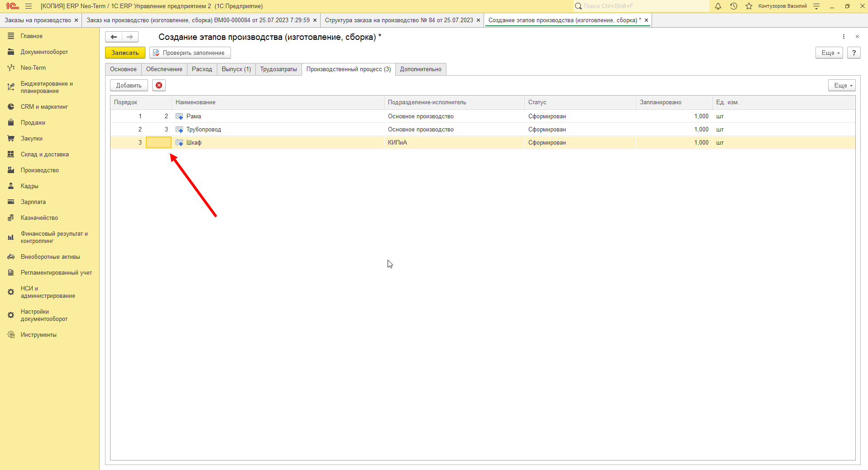The image size is (868, 470).
Task: Delete selected row with red cross button
Action: click(159, 85)
